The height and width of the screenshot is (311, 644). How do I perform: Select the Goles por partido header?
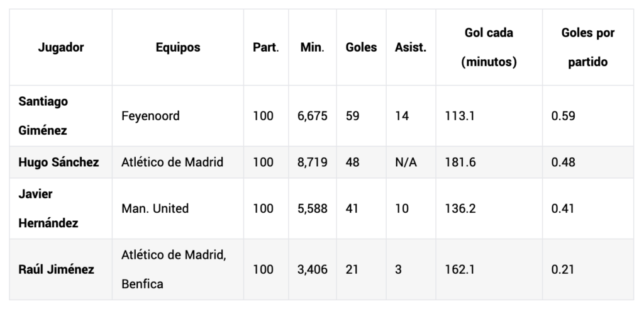coord(588,47)
